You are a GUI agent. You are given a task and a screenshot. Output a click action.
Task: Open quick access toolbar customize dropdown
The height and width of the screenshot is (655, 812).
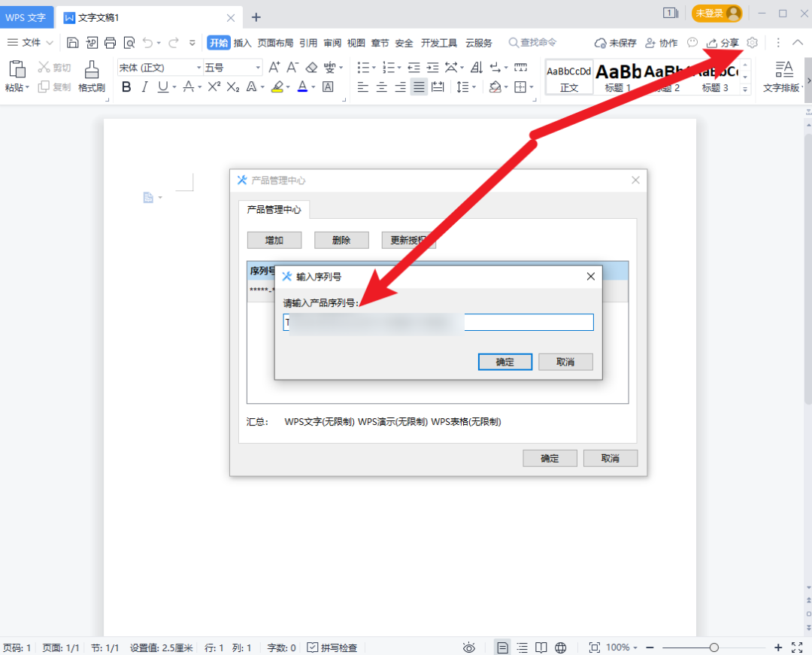pos(192,43)
